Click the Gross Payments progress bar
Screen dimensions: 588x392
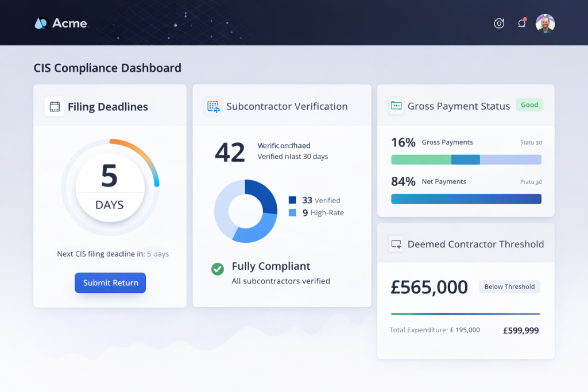[x=466, y=159]
